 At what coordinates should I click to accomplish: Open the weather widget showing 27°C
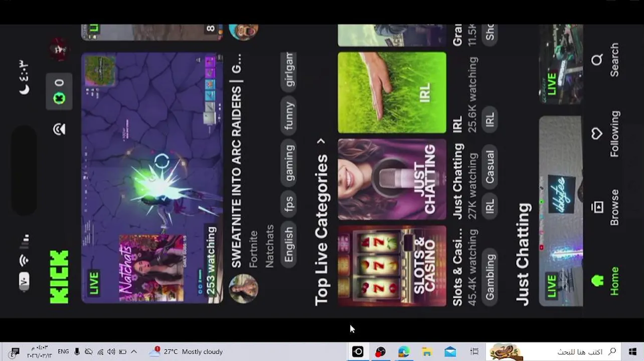click(x=187, y=351)
